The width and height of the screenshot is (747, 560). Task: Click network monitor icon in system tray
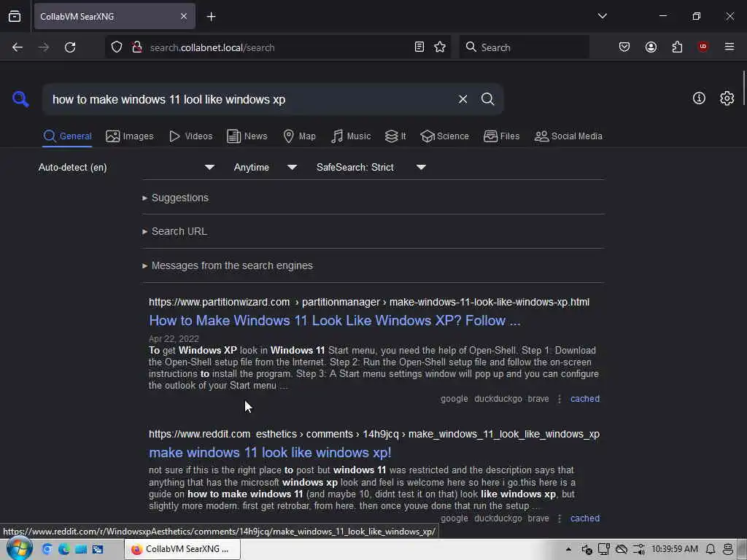603,549
